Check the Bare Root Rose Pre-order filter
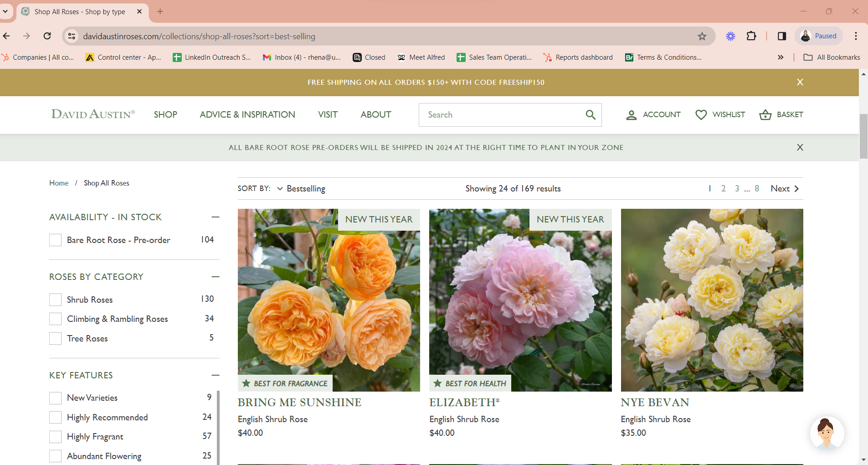The height and width of the screenshot is (465, 868). [x=55, y=240]
